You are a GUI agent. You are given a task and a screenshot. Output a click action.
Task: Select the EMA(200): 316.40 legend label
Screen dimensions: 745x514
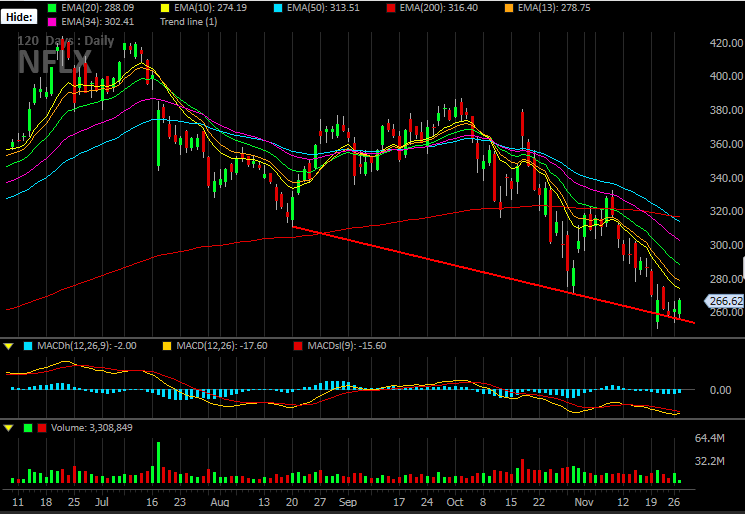pos(439,8)
